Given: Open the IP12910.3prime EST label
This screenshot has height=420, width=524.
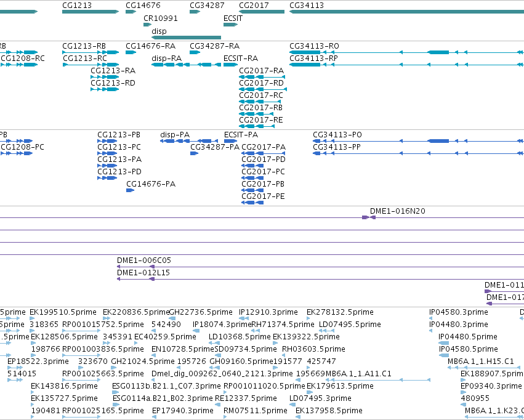Looking at the screenshot, I should [268, 312].
